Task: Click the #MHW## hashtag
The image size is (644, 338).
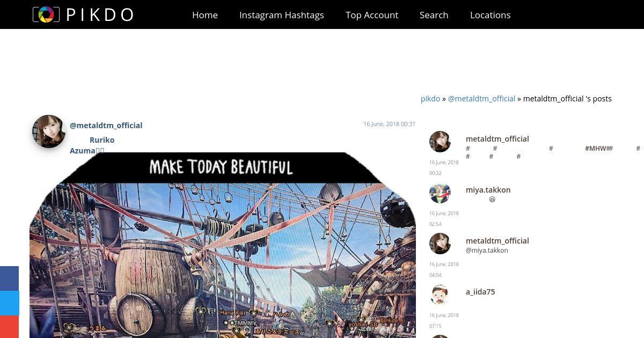Action: [599, 149]
